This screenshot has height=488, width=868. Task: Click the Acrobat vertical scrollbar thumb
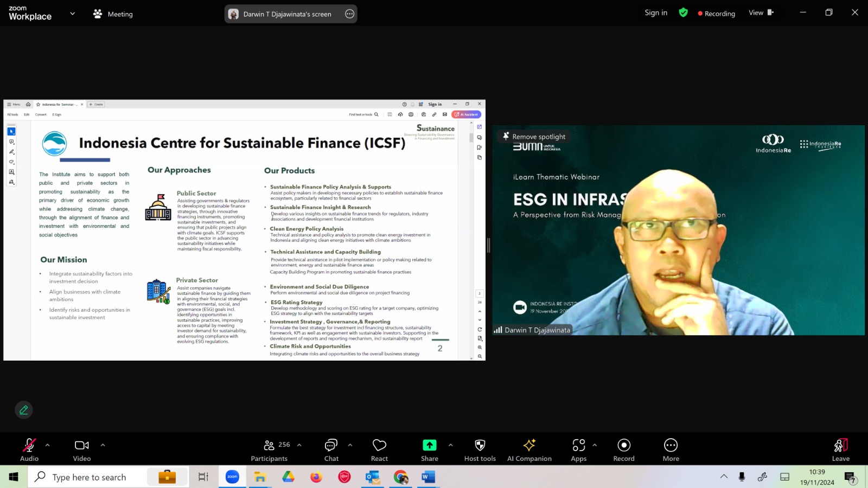(x=471, y=138)
